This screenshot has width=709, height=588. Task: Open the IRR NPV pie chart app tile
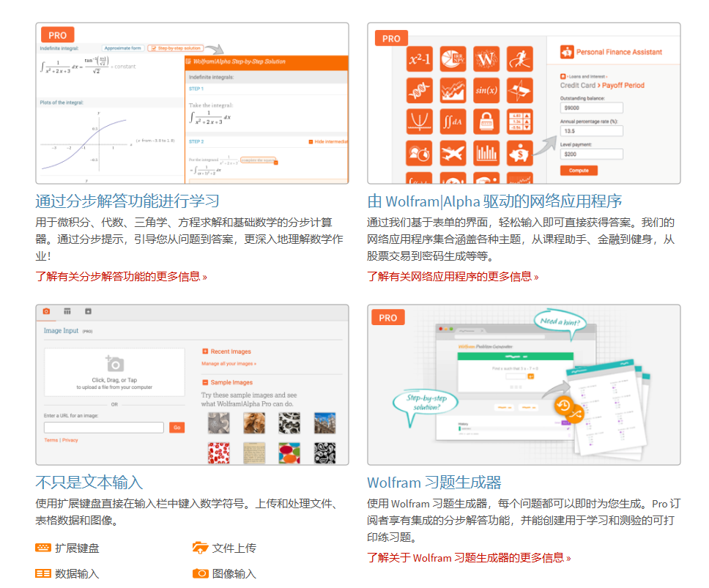(x=453, y=59)
